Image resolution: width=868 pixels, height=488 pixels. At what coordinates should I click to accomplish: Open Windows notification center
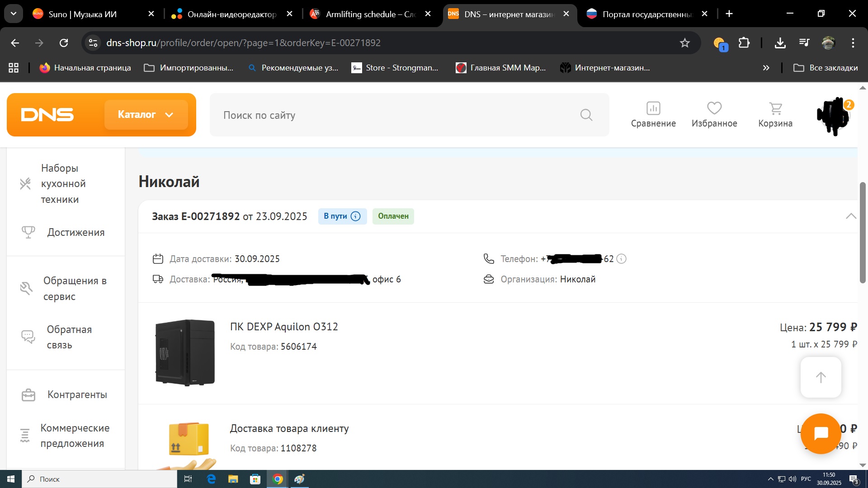coord(854,479)
